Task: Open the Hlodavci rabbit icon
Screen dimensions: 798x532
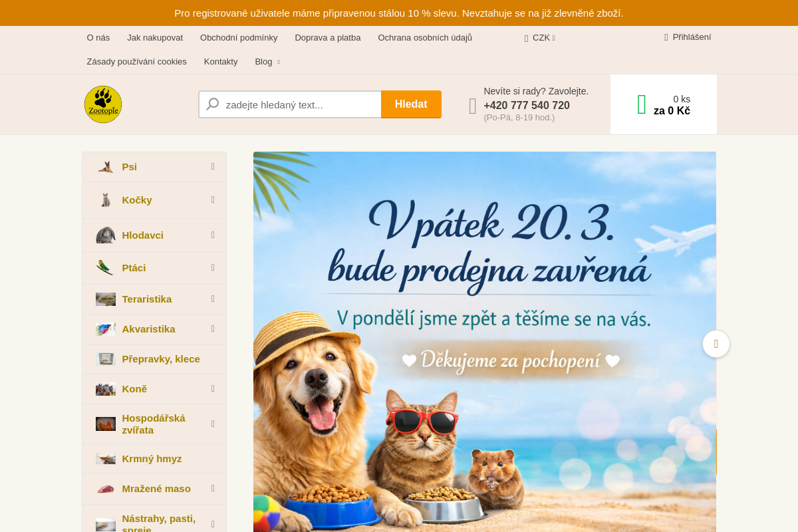Action: pos(105,234)
